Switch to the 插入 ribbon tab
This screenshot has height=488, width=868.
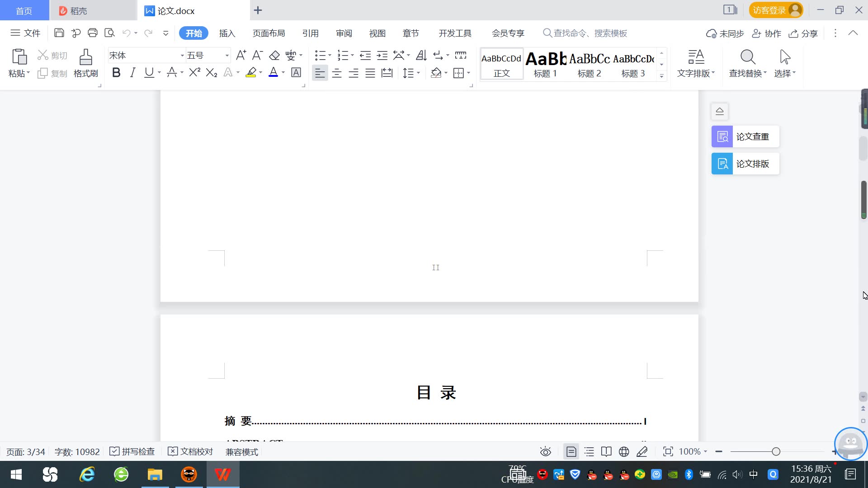[227, 33]
